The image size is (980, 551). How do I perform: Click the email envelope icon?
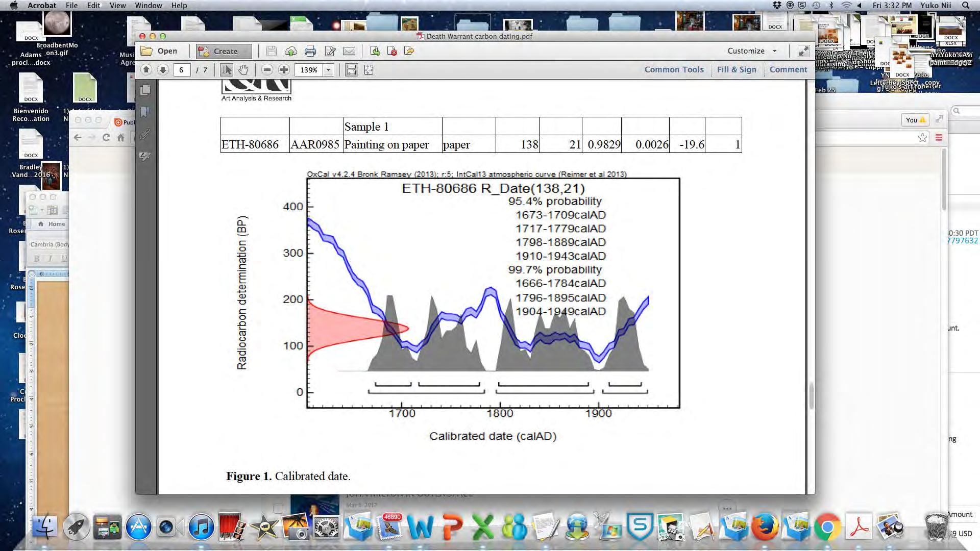(x=349, y=51)
